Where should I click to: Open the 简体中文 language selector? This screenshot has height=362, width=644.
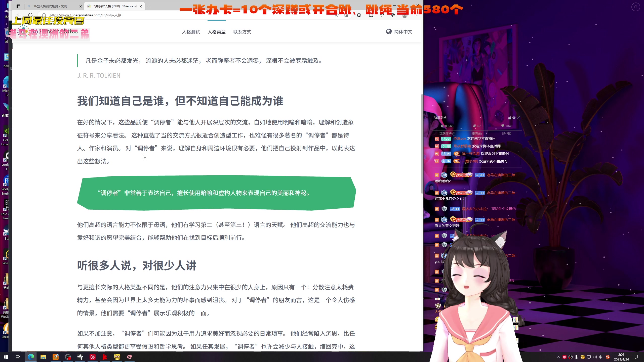click(399, 32)
